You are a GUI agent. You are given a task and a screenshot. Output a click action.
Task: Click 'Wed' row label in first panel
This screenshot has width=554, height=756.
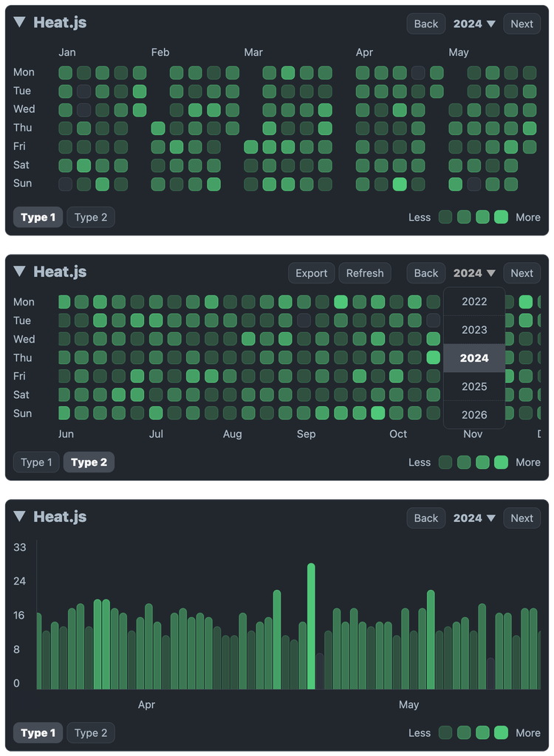click(24, 109)
